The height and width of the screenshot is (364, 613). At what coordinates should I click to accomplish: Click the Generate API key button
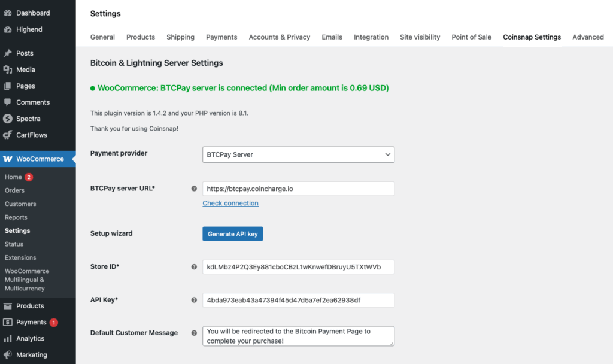tap(232, 233)
